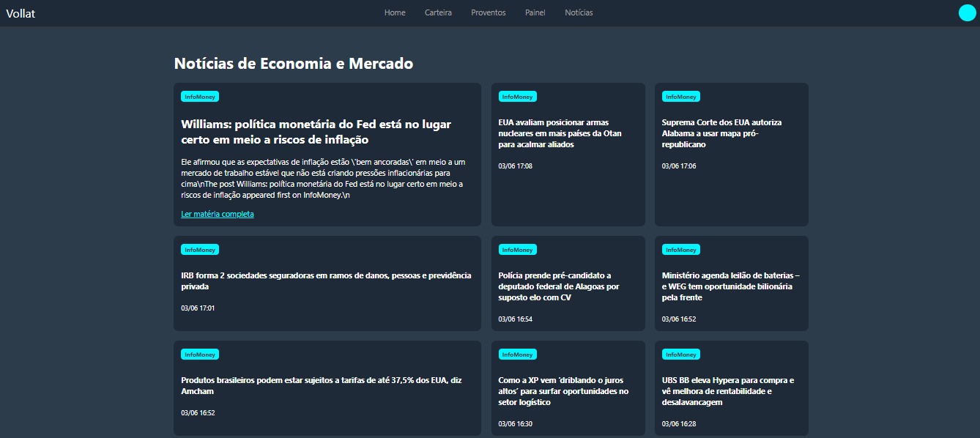
Task: Click the Williams article summary paragraph
Action: (323, 179)
